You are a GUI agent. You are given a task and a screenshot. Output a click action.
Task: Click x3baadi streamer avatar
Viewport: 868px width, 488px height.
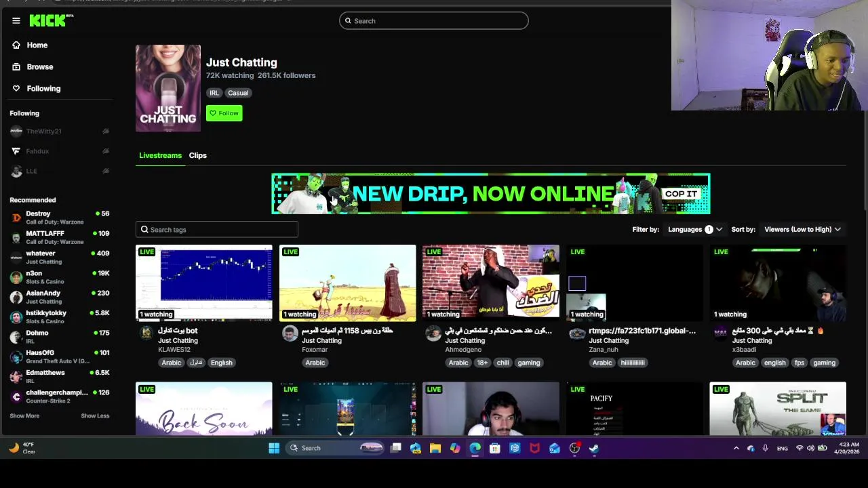pyautogui.click(x=720, y=333)
